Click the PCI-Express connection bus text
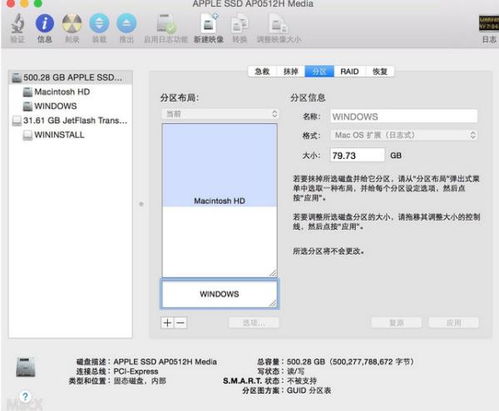Viewport: 499px width, 411px height. (136, 371)
